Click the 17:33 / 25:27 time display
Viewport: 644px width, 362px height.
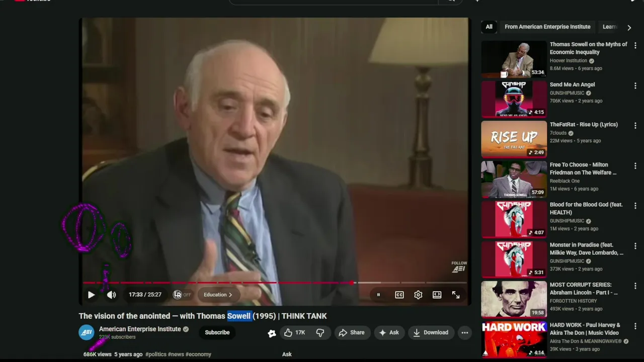point(145,295)
